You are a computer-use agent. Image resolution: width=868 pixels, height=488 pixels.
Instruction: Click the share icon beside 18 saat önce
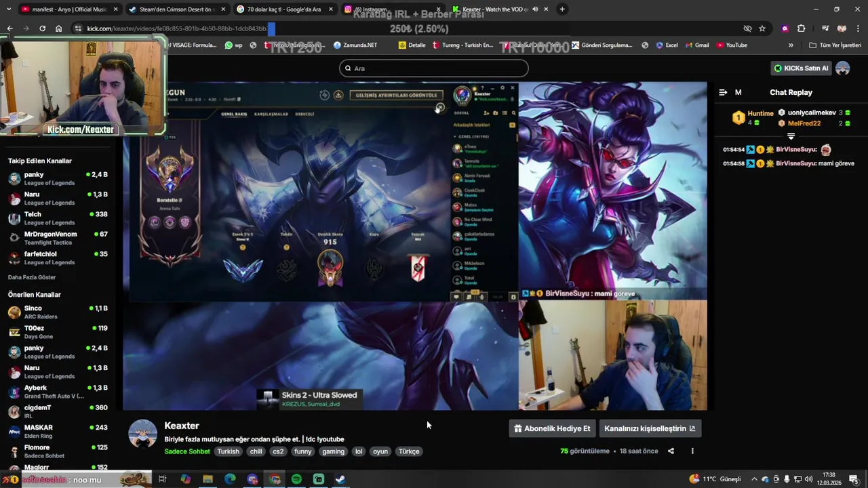tap(671, 451)
